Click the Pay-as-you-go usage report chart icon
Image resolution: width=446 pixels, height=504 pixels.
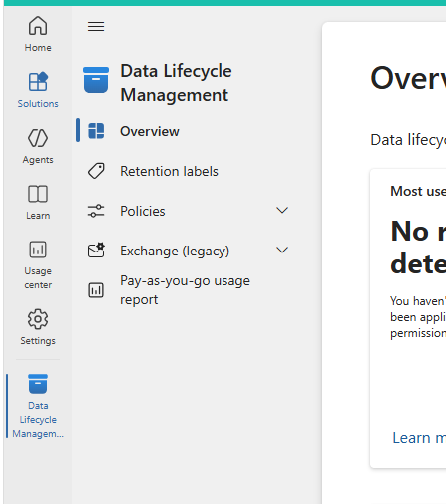pos(96,290)
